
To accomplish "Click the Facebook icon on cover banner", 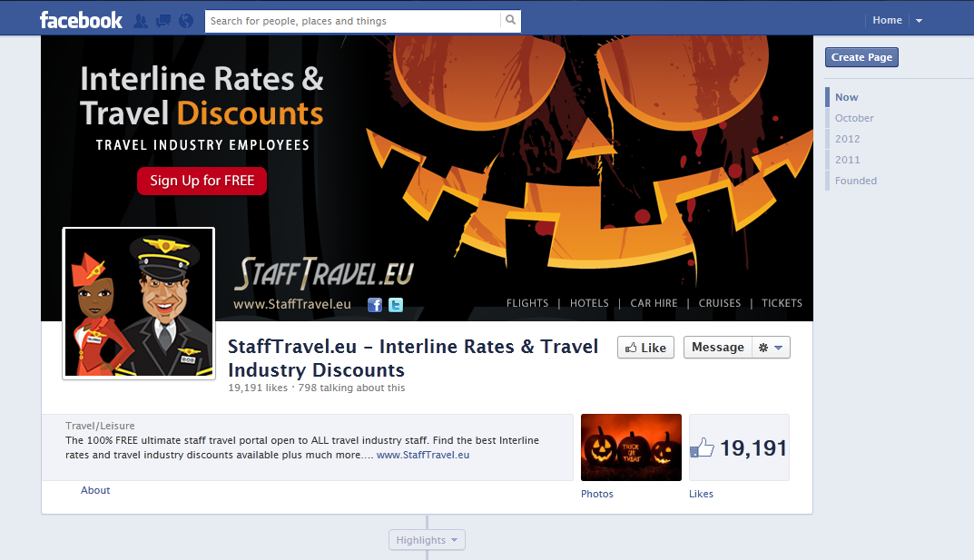I will click(x=375, y=305).
